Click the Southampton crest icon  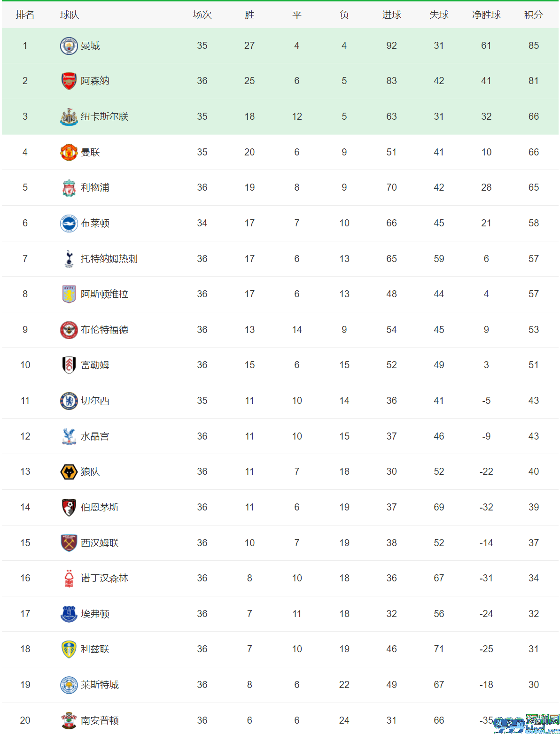69,721
